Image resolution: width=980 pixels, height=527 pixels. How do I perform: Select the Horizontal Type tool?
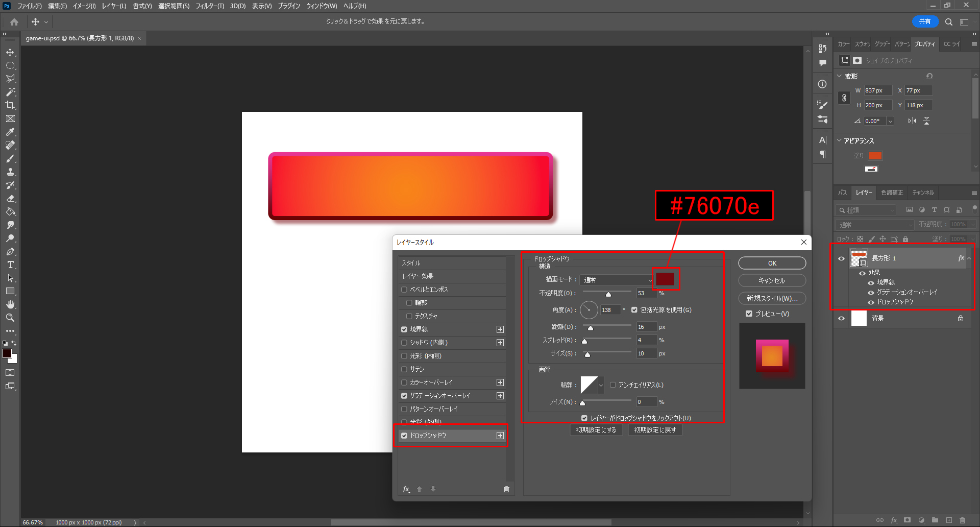[x=10, y=265]
